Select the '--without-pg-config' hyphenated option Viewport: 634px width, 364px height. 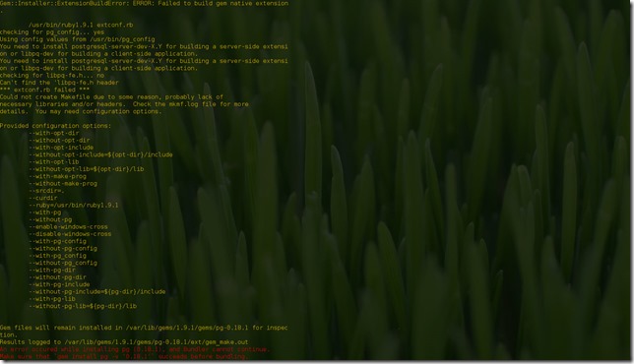(x=63, y=249)
